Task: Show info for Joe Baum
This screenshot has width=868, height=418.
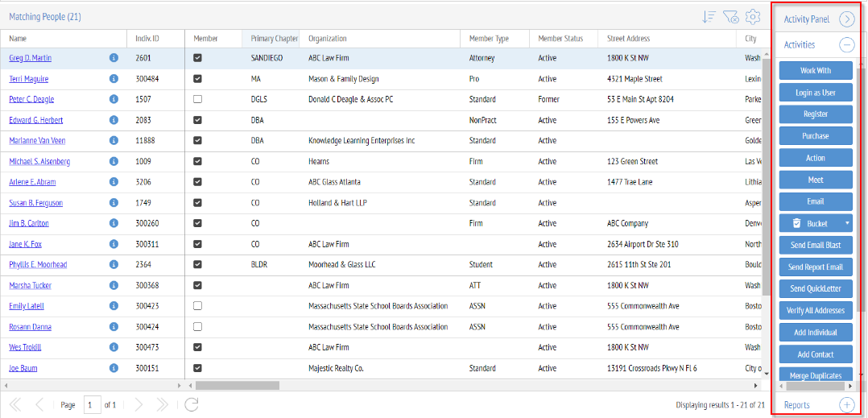Action: 114,367
